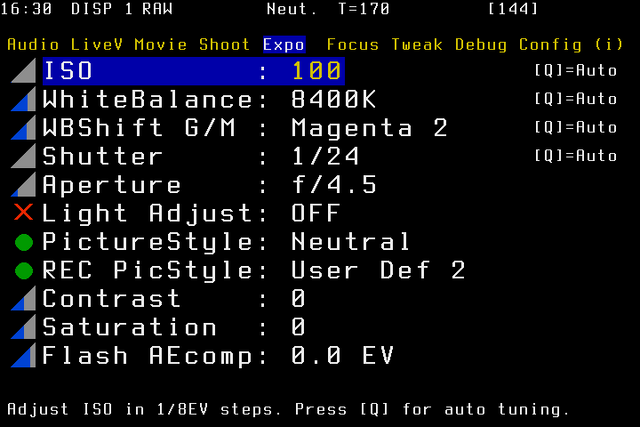The image size is (640, 427).
Task: Select the ISO menu row
Action: coord(194,71)
